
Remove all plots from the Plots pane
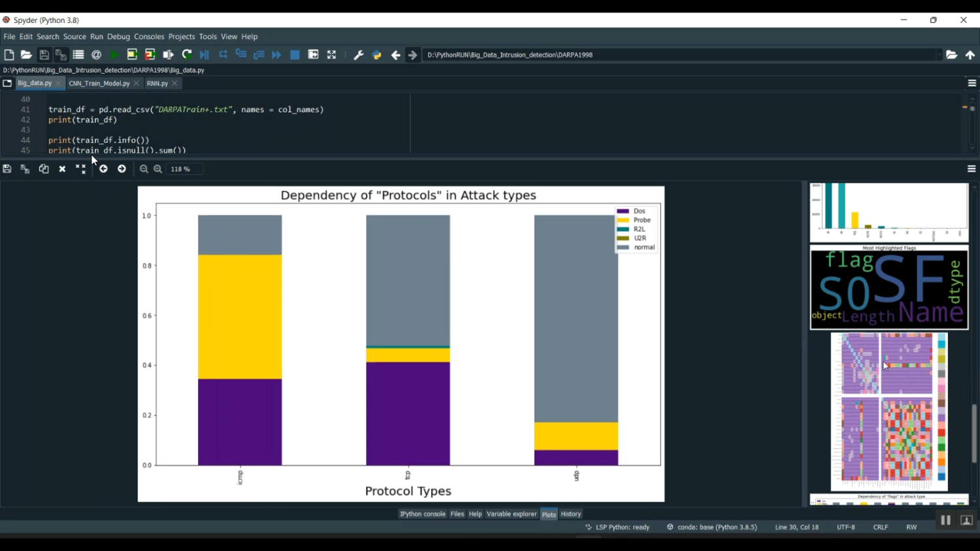(80, 168)
